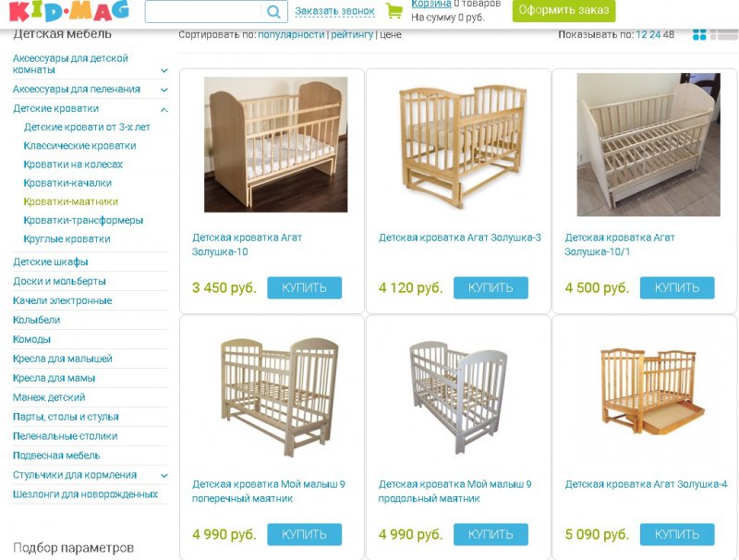Image resolution: width=739 pixels, height=560 pixels.
Task: Open white Мой малыш 9 crib thumbnail
Action: click(458, 398)
